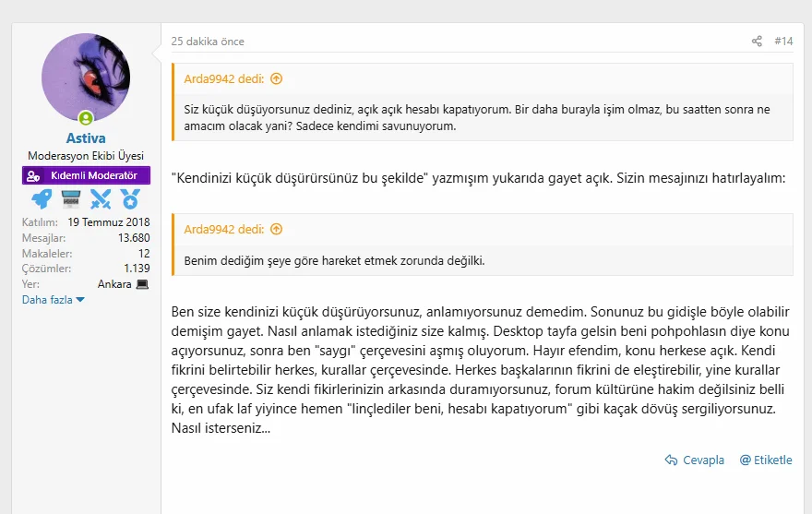Click the crossed swords badge icon
This screenshot has height=514, width=812.
(x=101, y=198)
